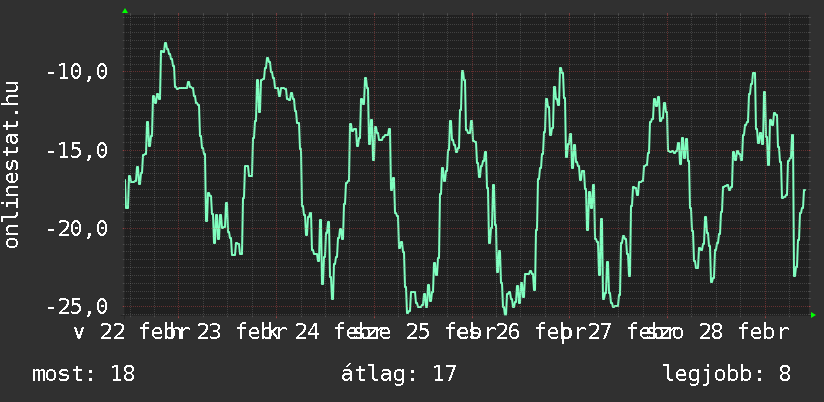The height and width of the screenshot is (402, 824).
Task: Click the "átlag: 17" average value text
Action: pyautogui.click(x=399, y=374)
